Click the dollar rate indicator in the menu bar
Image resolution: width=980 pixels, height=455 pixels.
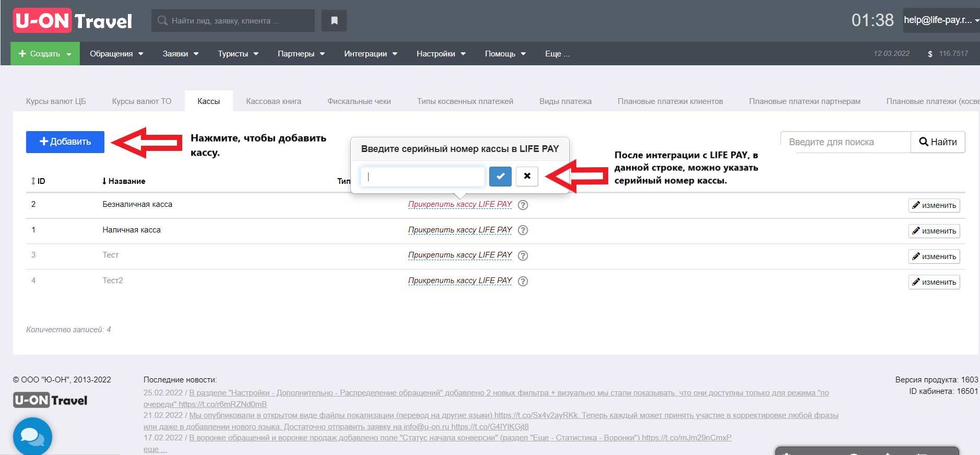948,54
